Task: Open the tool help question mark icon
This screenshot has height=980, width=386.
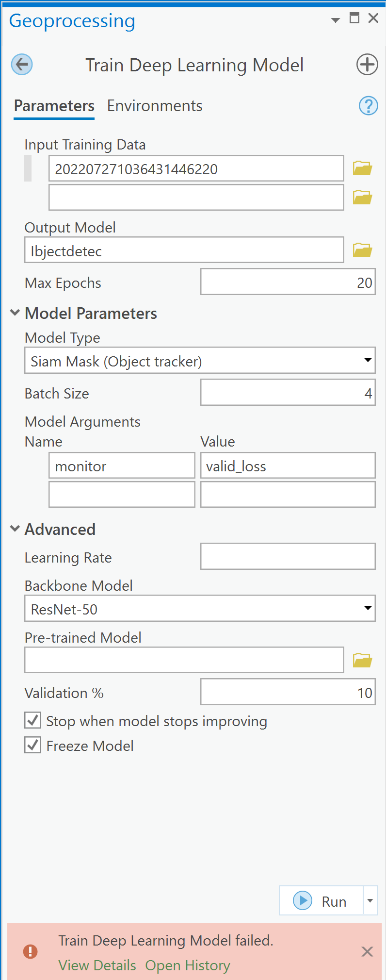Action: point(368,106)
